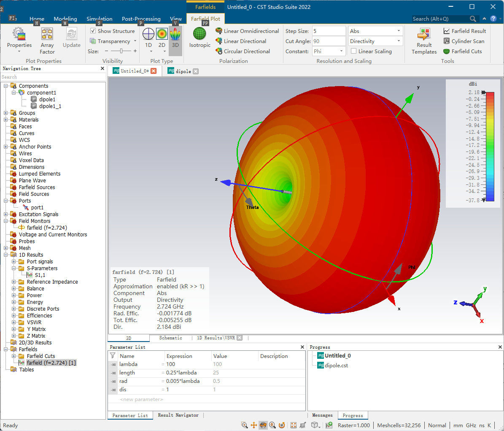Click the Farfield Result button
This screenshot has height=431, width=504.
tap(464, 31)
